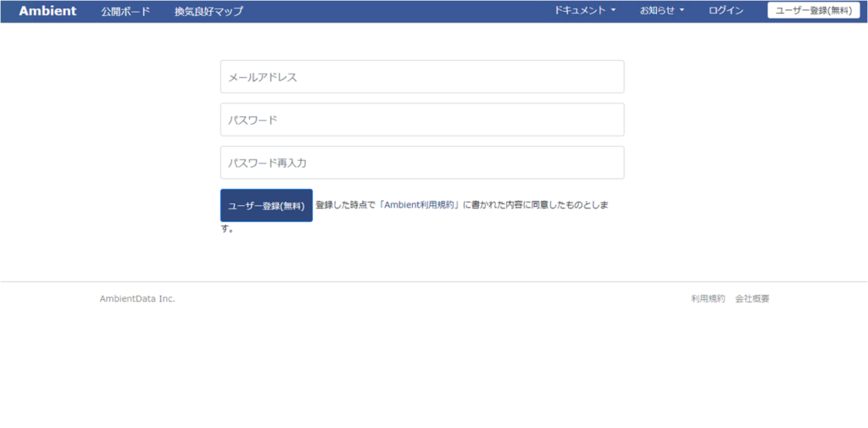Open the ログイン page

click(x=726, y=10)
